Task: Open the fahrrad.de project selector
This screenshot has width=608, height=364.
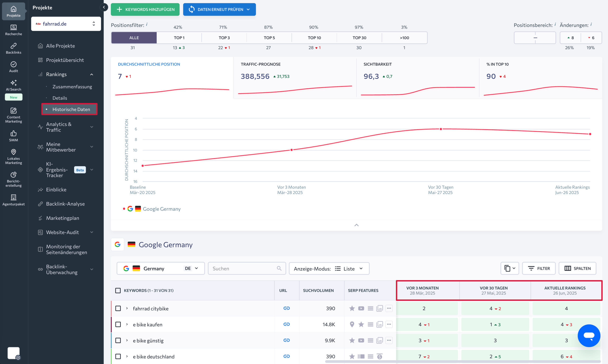Action: (66, 24)
